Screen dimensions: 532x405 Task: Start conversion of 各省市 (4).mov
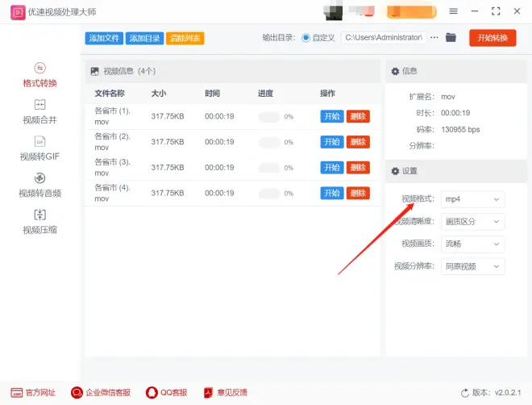tap(332, 193)
